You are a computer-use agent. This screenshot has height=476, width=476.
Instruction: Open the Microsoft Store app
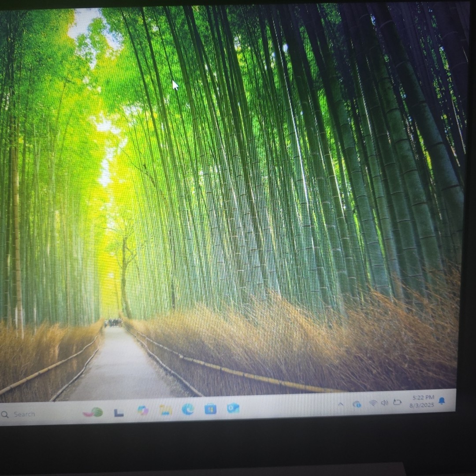click(210, 409)
